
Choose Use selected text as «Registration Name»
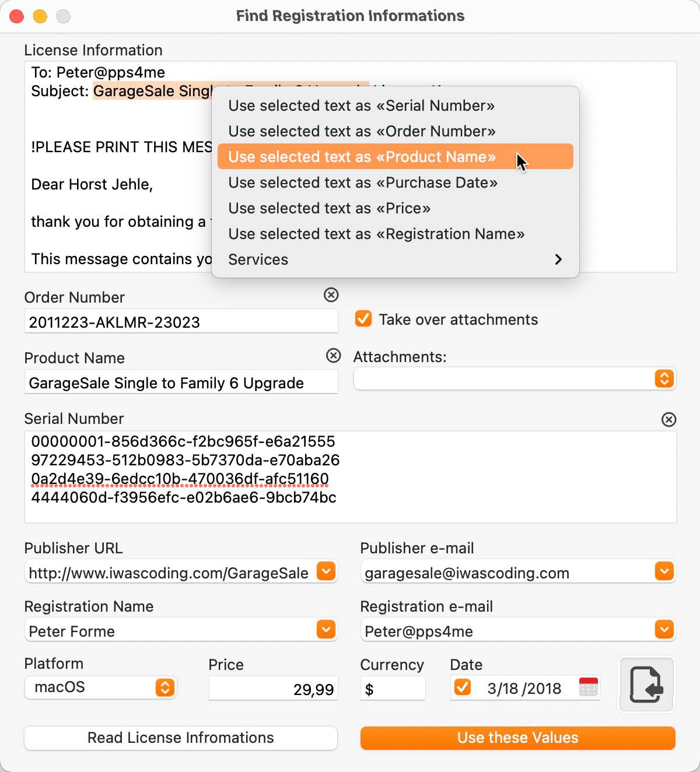pyautogui.click(x=395, y=234)
